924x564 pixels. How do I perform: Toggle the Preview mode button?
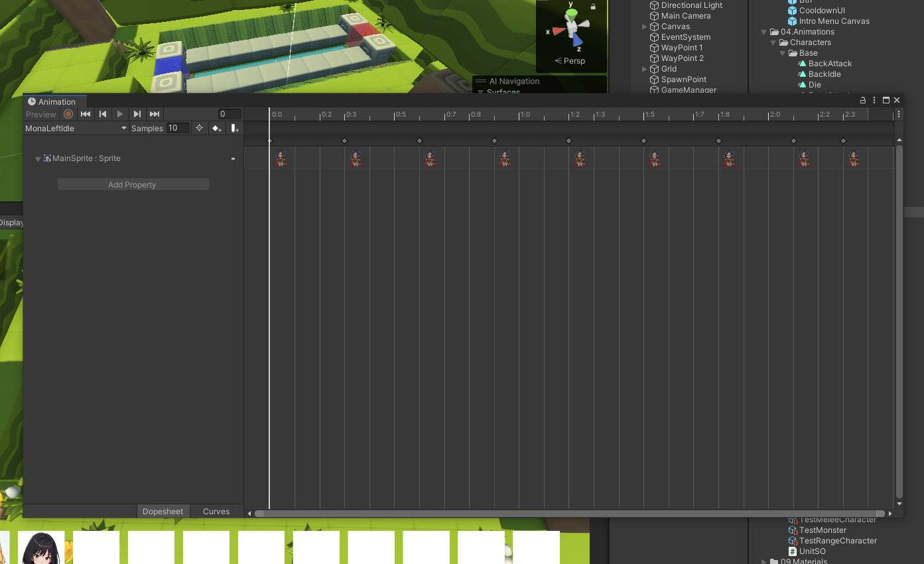pos(41,115)
